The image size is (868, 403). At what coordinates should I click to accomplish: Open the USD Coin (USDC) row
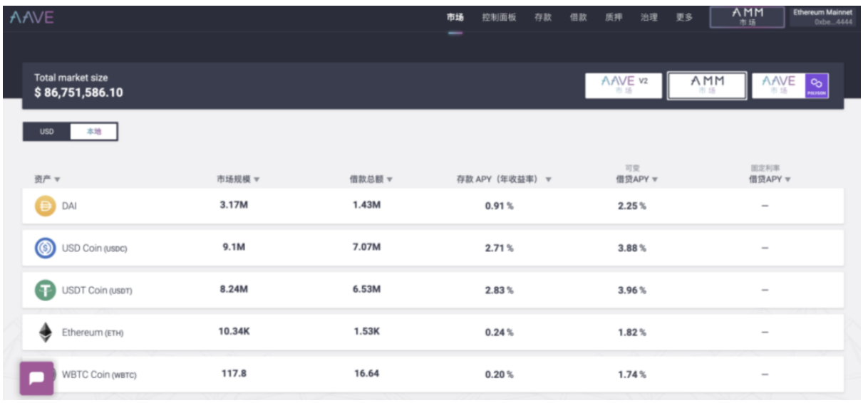tap(433, 248)
